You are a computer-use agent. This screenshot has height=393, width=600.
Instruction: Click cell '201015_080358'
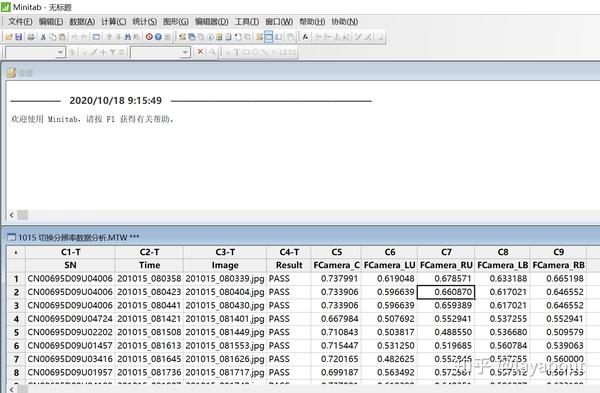coord(149,279)
